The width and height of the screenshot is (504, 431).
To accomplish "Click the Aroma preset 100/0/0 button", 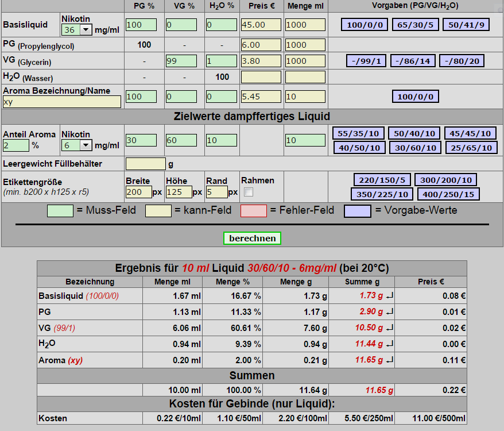I will [x=416, y=97].
